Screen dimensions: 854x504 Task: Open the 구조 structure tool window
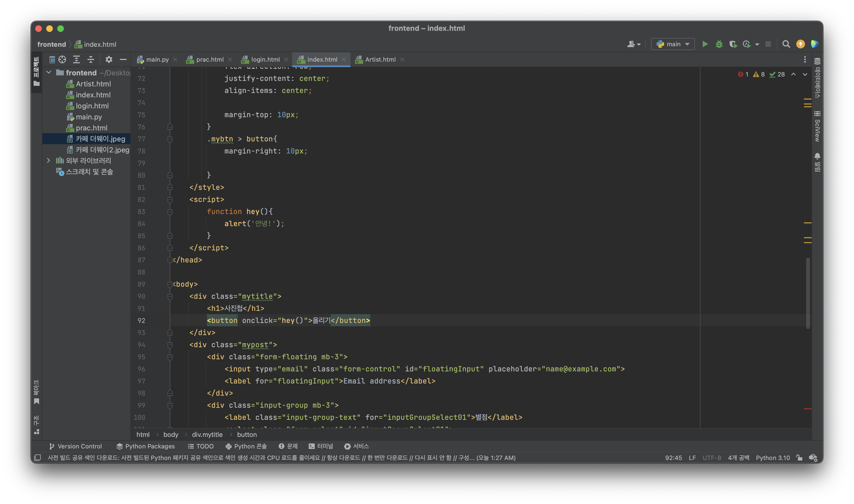point(36,425)
